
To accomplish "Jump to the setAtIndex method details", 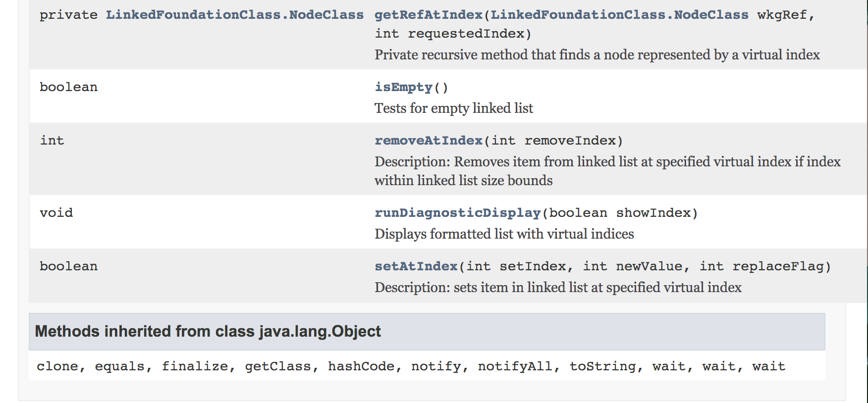I will pyautogui.click(x=416, y=266).
